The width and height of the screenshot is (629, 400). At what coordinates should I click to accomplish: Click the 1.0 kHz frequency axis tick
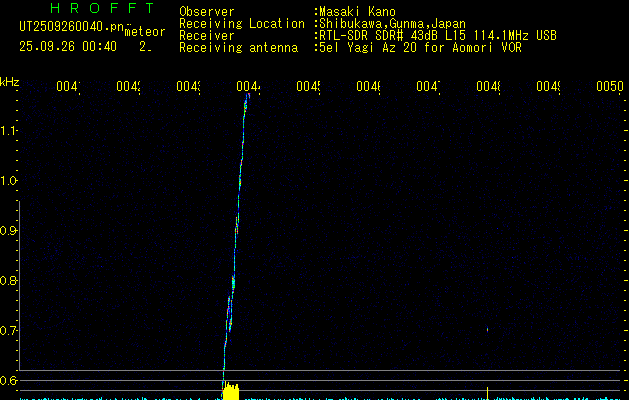(9, 181)
